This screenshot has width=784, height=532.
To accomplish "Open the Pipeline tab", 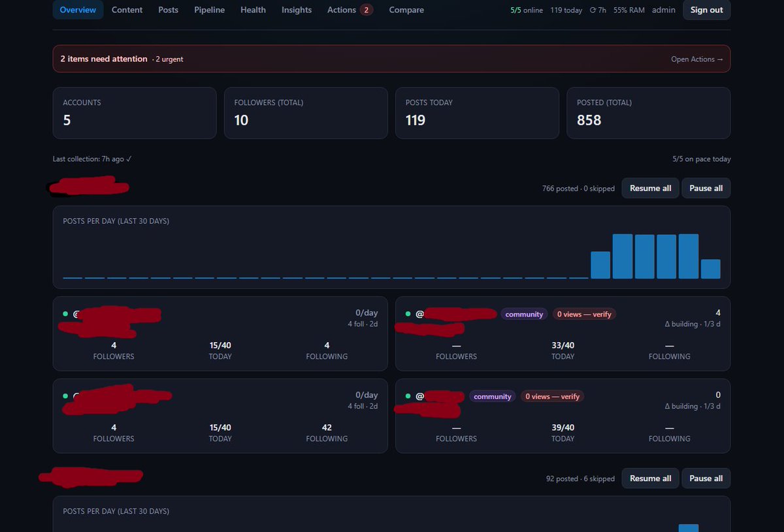I will (209, 10).
